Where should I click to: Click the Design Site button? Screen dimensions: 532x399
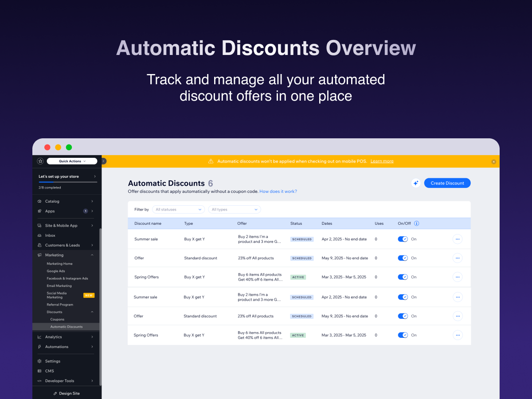66,393
